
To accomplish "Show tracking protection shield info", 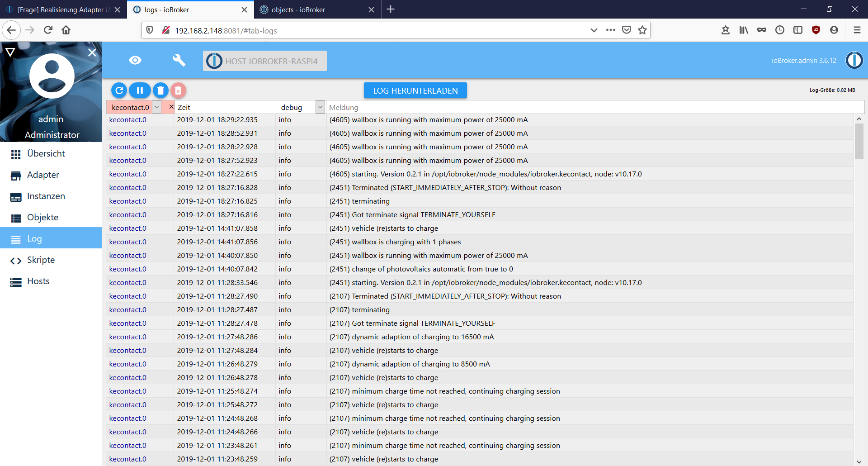I will pos(150,30).
